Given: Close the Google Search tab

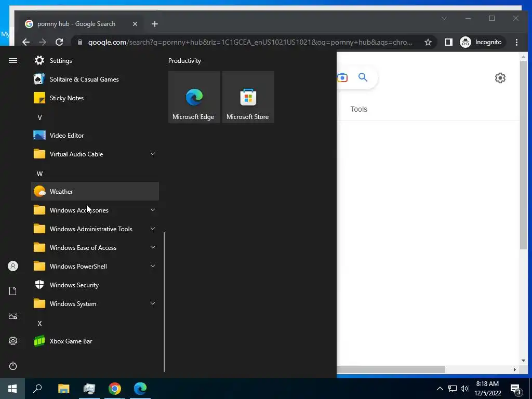Looking at the screenshot, I should (135, 24).
